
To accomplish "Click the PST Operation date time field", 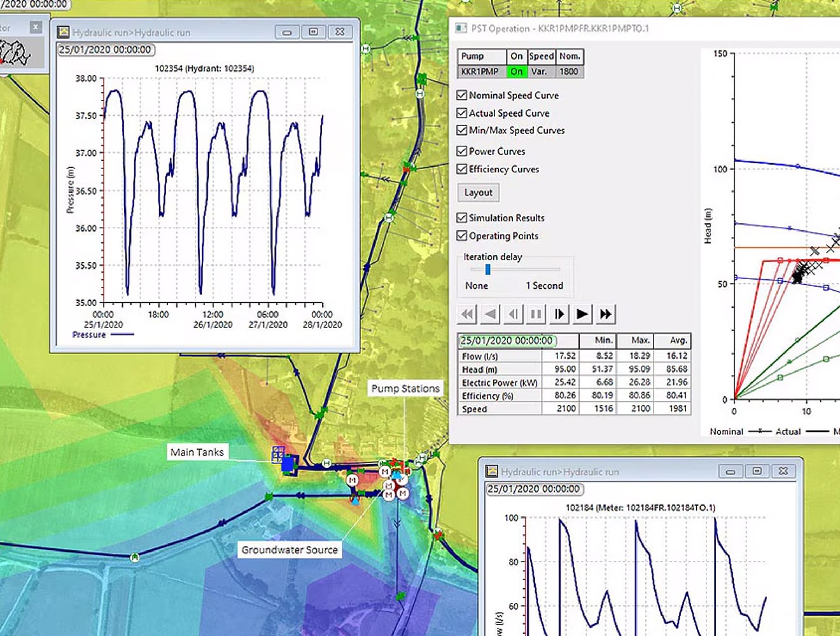I will (507, 341).
